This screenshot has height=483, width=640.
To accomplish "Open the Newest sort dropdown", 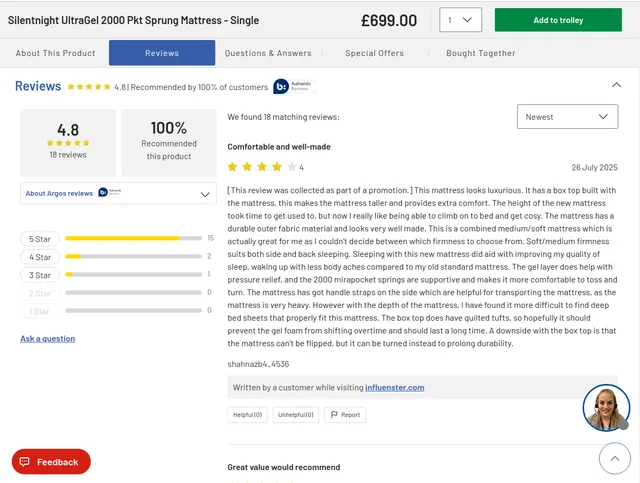I will tap(567, 117).
